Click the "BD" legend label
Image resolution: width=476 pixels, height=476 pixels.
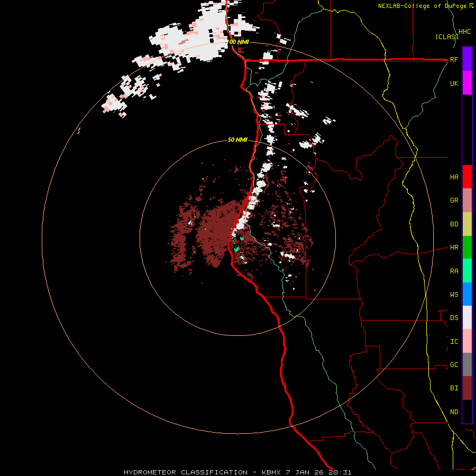(x=454, y=224)
